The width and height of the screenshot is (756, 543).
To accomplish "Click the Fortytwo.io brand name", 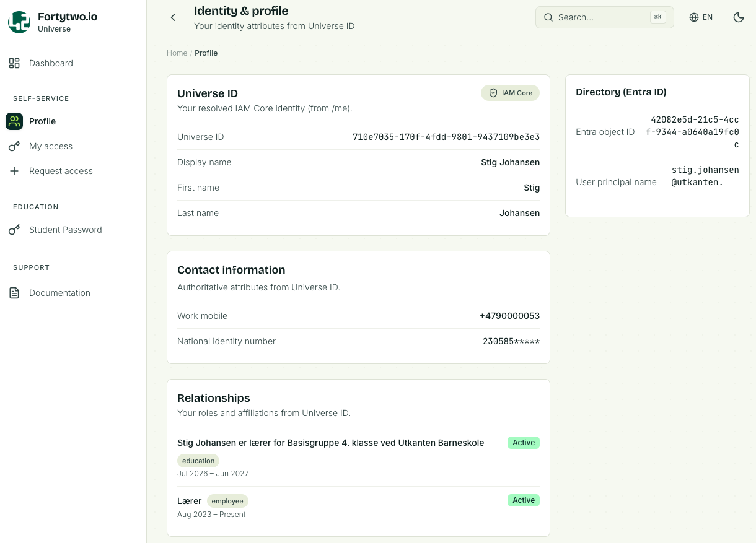I will [68, 17].
